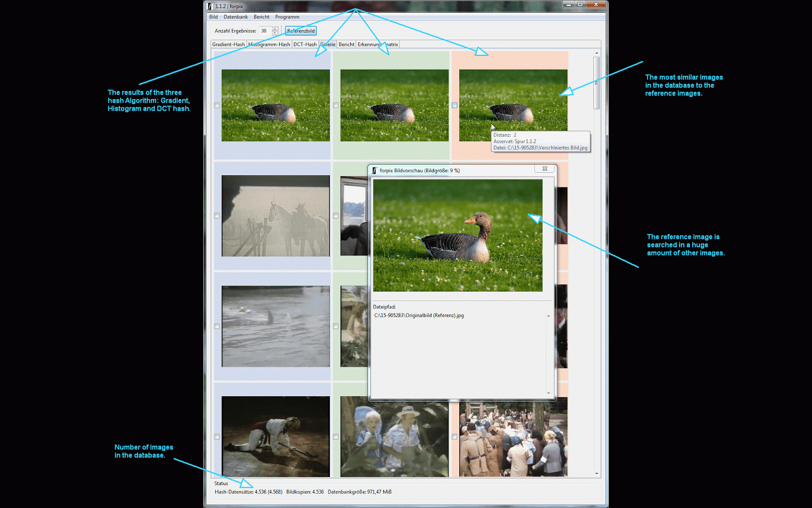Click the "Dateipfad:" label

point(384,307)
